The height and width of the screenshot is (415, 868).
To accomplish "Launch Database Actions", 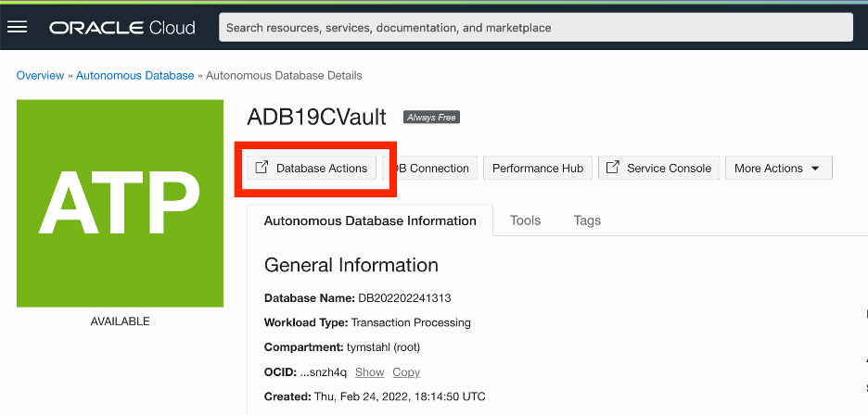I will click(311, 169).
